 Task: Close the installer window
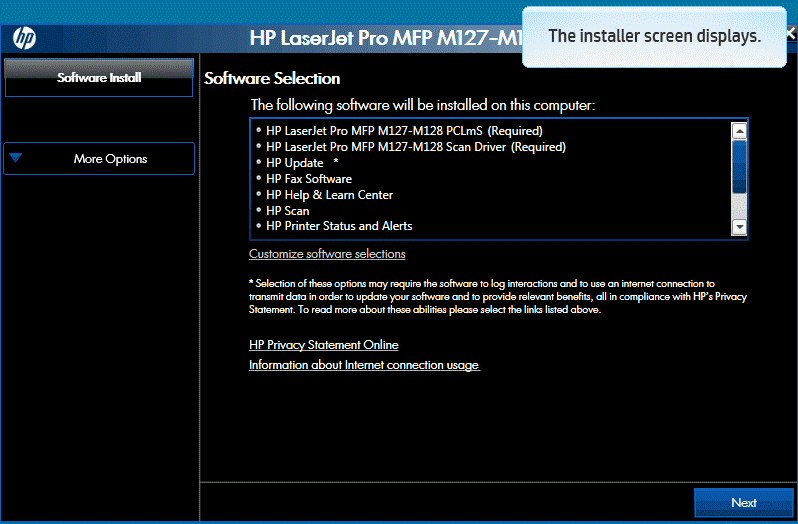click(x=791, y=34)
